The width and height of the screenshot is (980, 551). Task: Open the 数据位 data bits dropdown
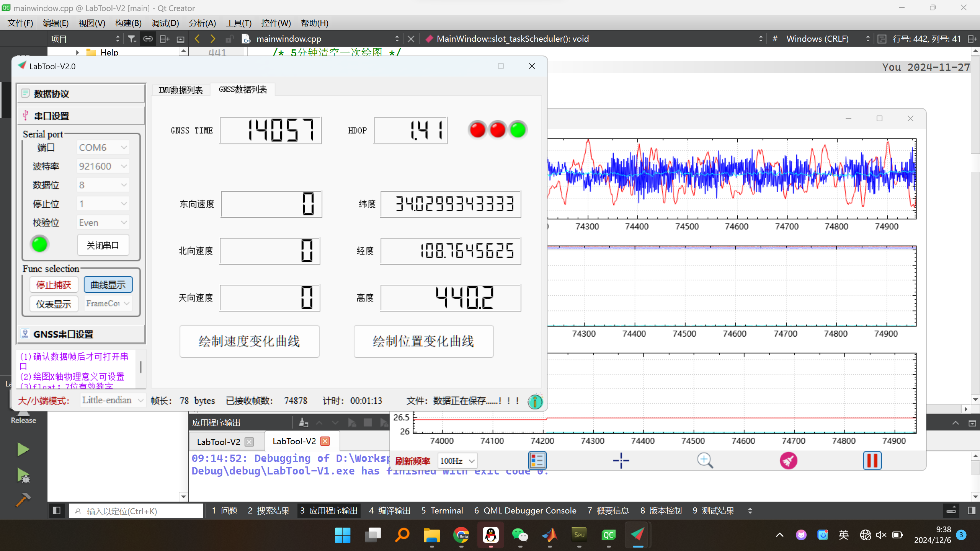[103, 185]
